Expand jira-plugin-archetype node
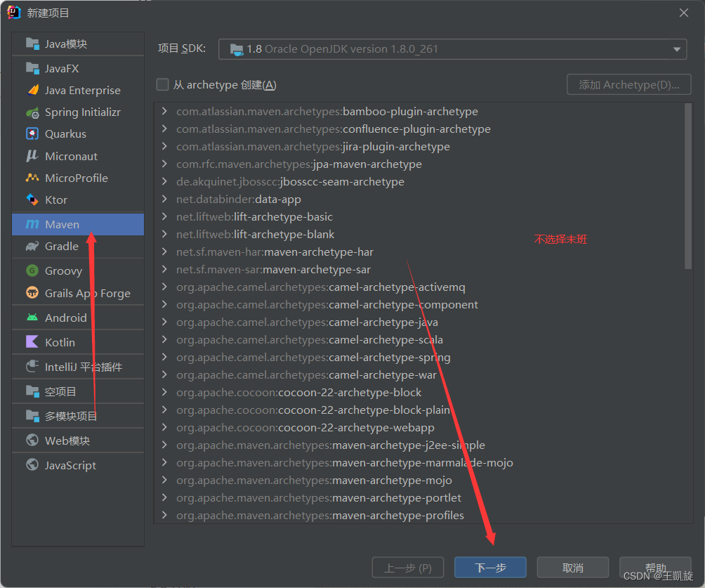The width and height of the screenshot is (705, 588). [164, 146]
